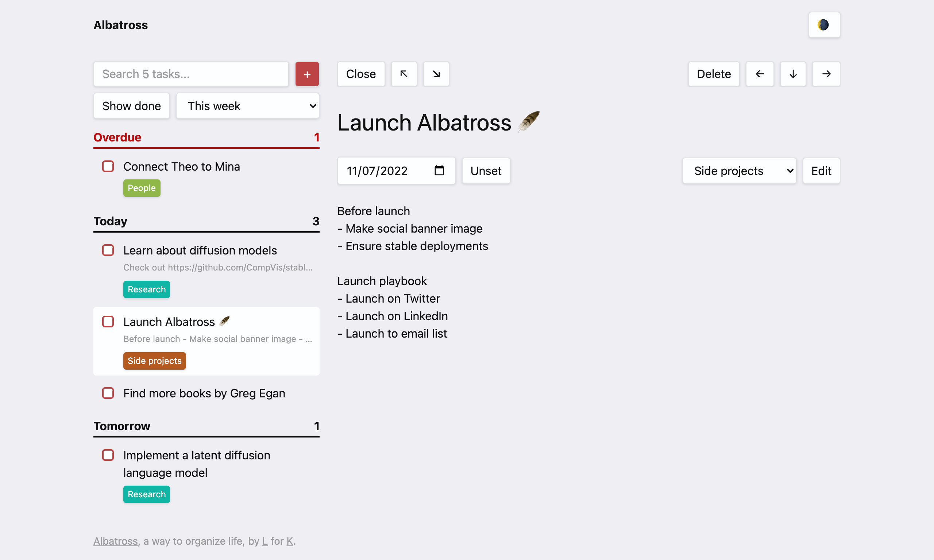Click the 'Unset' date button

coord(486,170)
